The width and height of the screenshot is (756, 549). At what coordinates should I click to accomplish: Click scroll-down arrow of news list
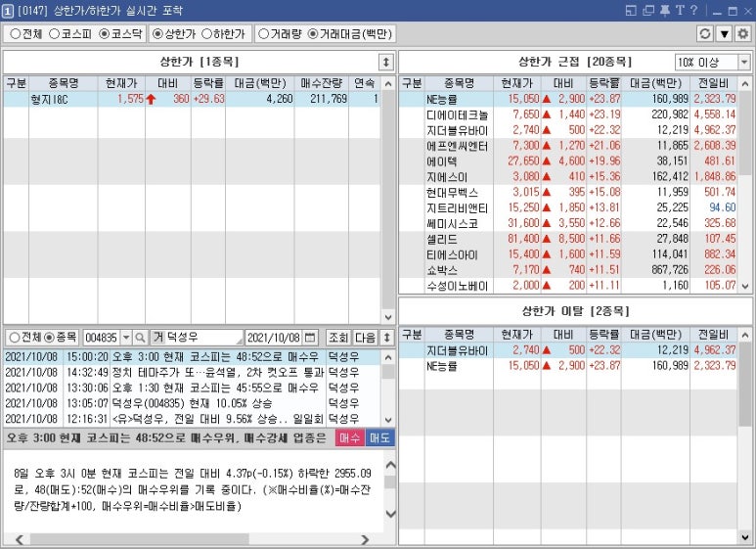click(x=388, y=420)
